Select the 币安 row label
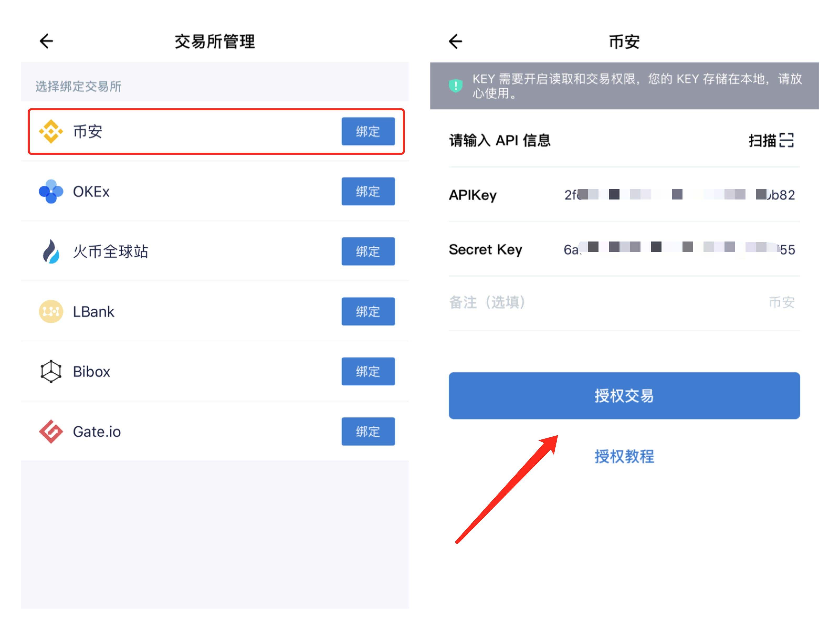The image size is (840, 630). tap(88, 132)
